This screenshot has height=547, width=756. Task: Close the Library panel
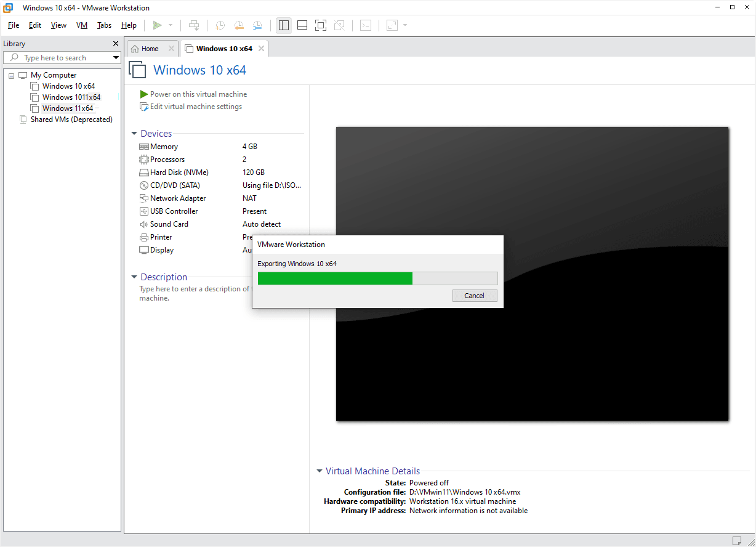click(115, 44)
